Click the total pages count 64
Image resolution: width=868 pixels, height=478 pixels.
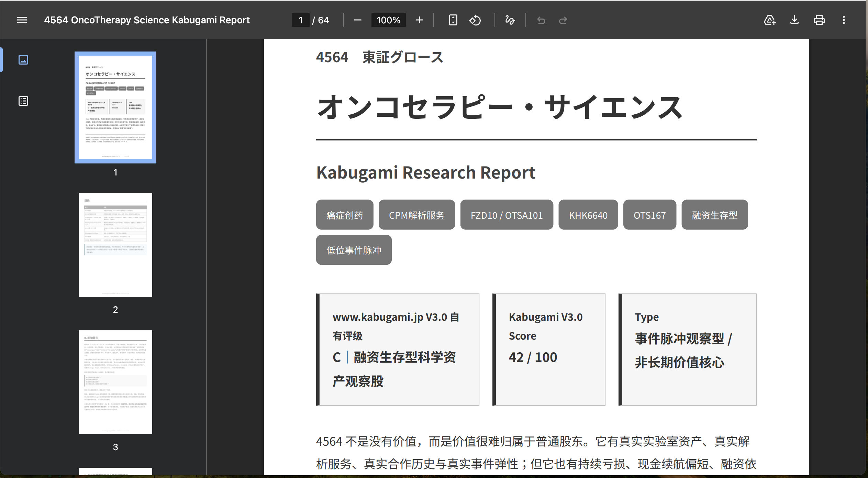pos(323,20)
